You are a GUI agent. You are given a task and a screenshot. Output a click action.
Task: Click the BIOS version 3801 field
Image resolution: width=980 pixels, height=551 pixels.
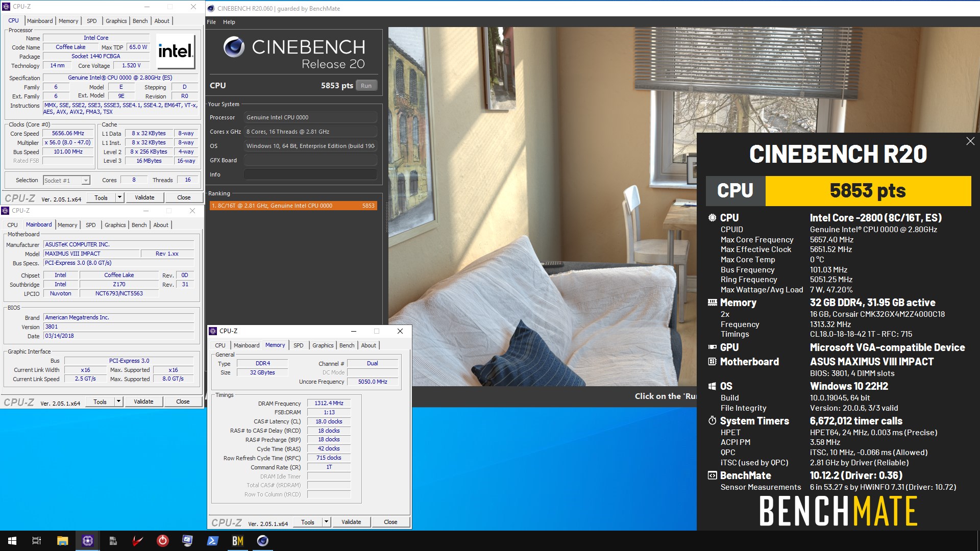pyautogui.click(x=118, y=327)
